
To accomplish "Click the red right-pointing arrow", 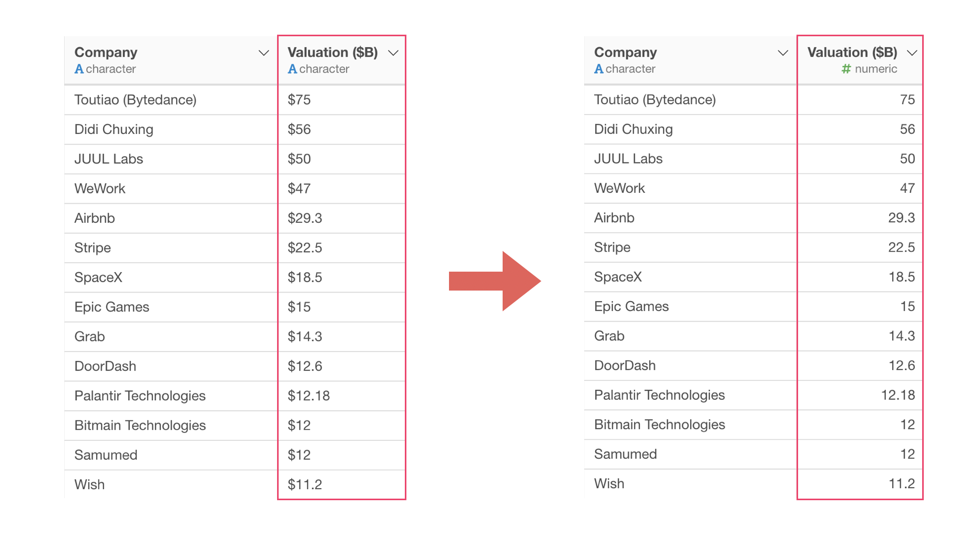I will click(495, 281).
